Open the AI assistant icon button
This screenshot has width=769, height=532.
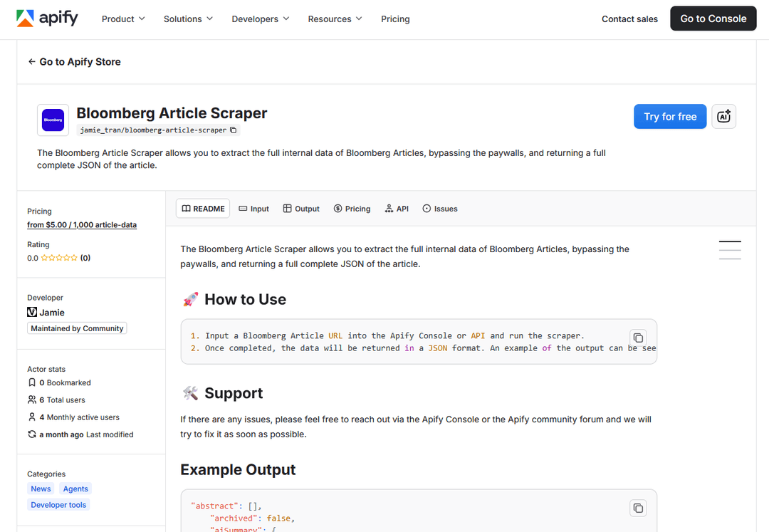click(x=724, y=117)
